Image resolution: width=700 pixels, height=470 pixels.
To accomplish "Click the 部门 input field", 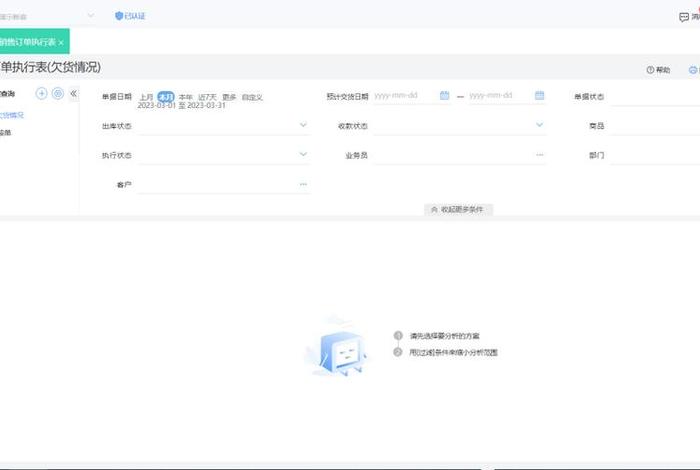I will [x=655, y=155].
